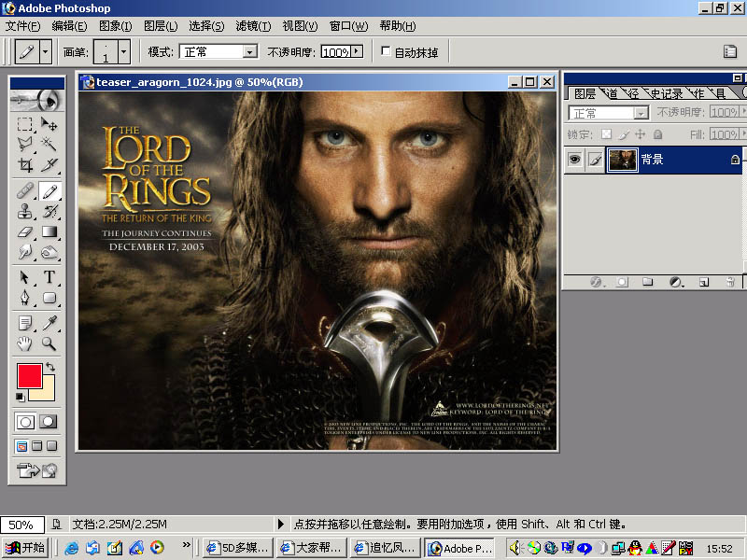747x560 pixels.
Task: Enable the 自动抹掉 checkbox
Action: coord(386,51)
